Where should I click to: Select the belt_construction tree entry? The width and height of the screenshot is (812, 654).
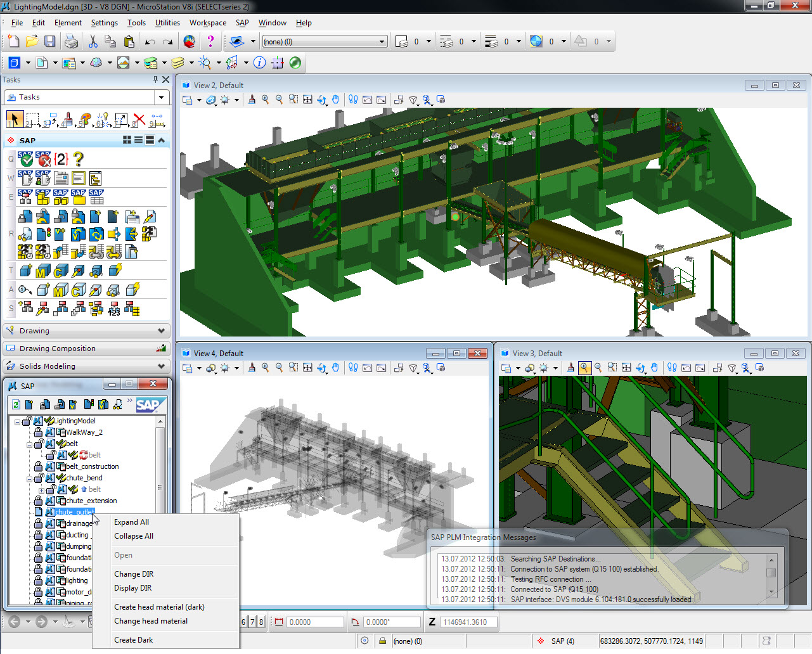click(92, 466)
